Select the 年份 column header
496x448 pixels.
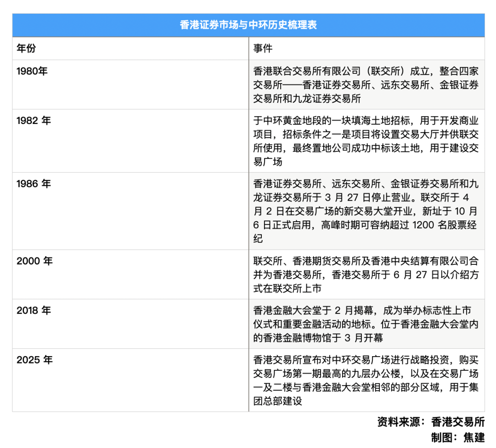[23, 47]
